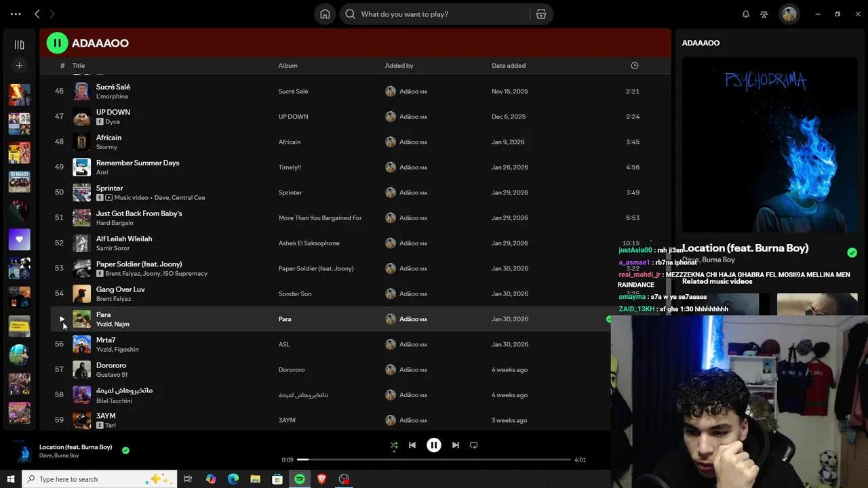868x488 pixels.
Task: Open the Psychodrama album art in Now Playing
Action: (770, 145)
